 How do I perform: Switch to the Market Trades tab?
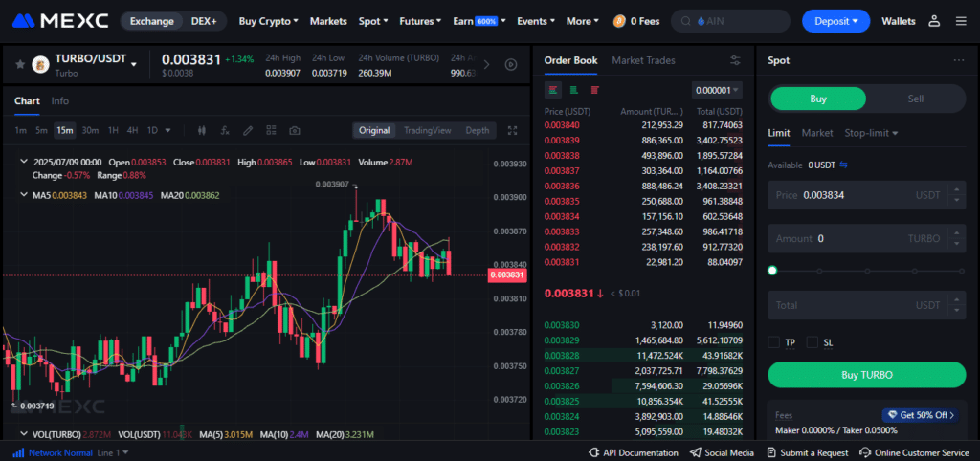643,60
